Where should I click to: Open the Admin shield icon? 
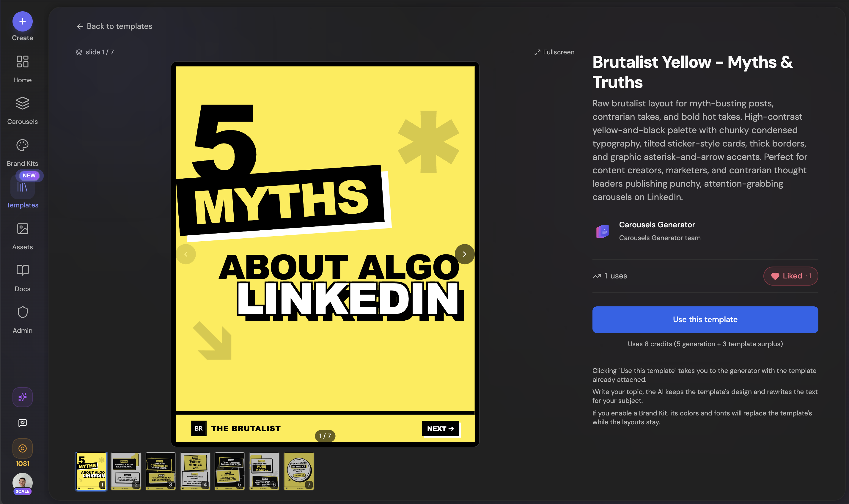pyautogui.click(x=22, y=312)
